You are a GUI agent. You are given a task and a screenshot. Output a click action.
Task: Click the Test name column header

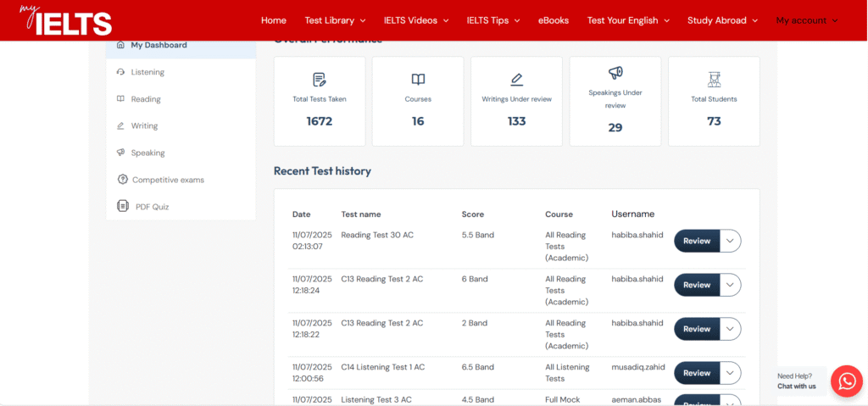361,214
